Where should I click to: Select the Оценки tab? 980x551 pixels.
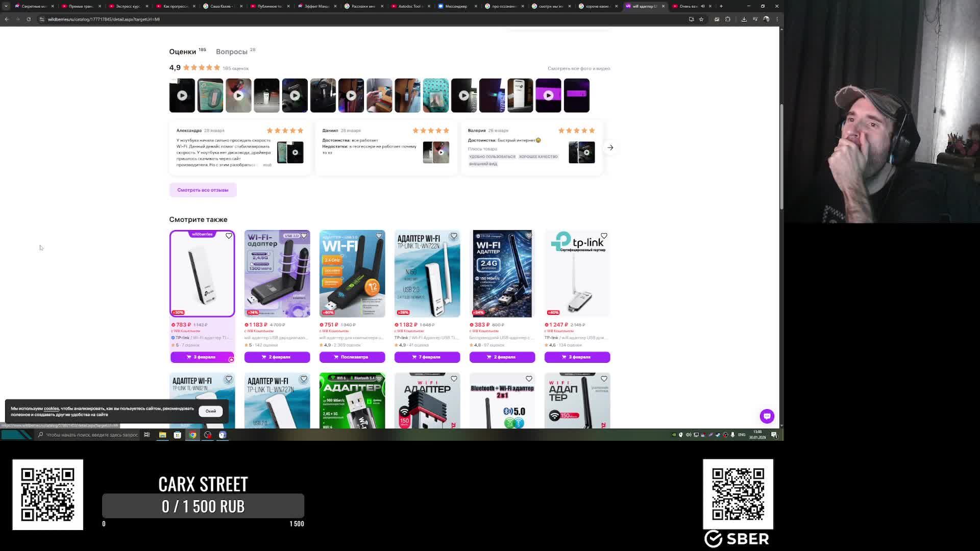[183, 52]
